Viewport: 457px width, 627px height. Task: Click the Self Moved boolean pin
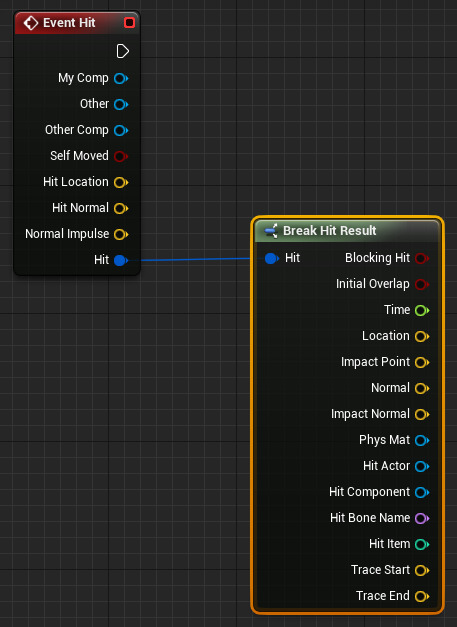coord(121,156)
